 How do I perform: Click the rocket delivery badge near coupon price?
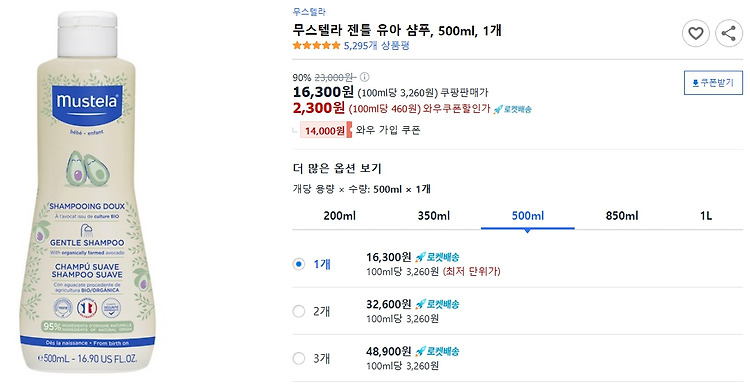click(x=512, y=109)
